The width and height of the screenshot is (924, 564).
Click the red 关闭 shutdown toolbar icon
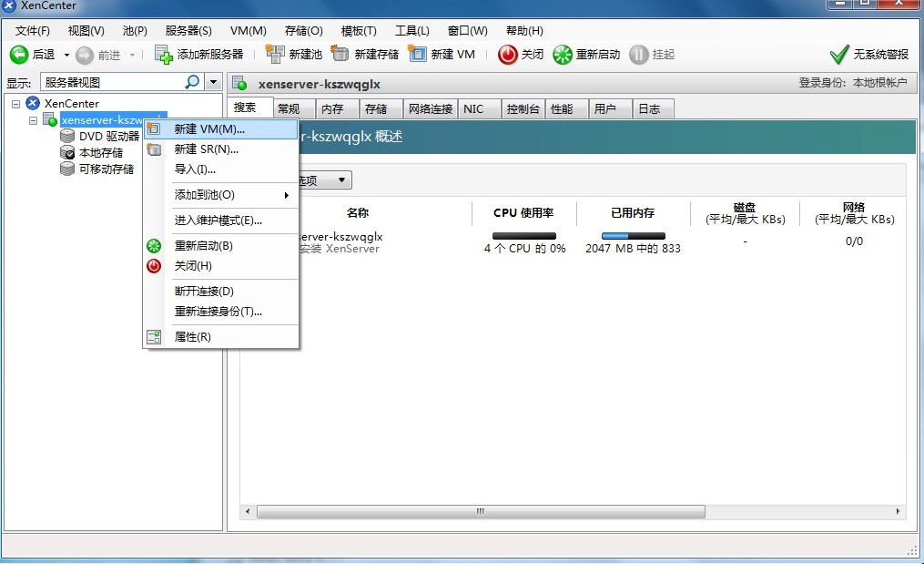tap(507, 55)
